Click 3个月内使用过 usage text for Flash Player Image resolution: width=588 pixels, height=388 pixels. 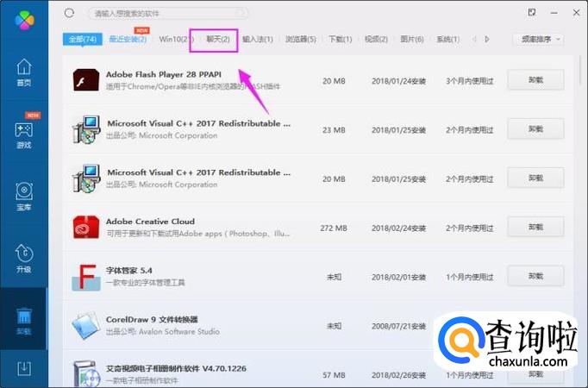pos(470,81)
